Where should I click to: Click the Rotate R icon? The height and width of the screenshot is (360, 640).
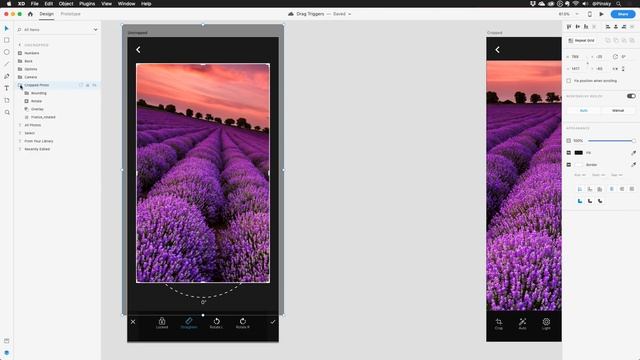point(243,322)
